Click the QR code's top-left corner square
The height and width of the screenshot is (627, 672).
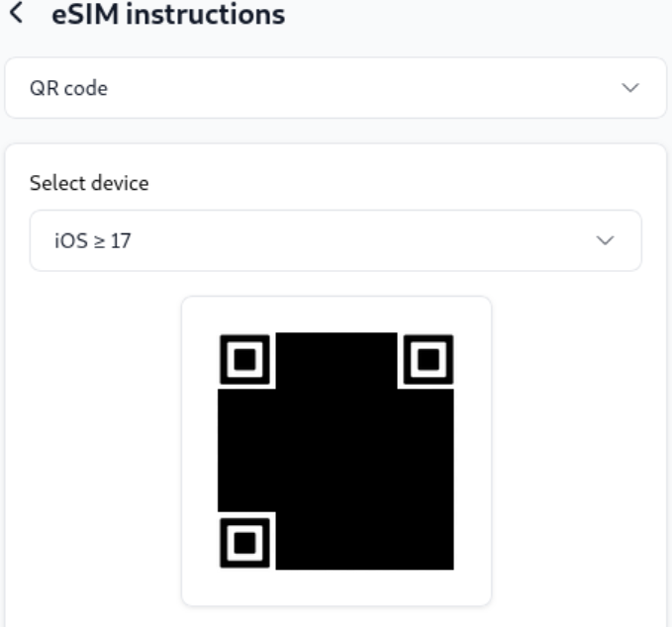point(245,360)
